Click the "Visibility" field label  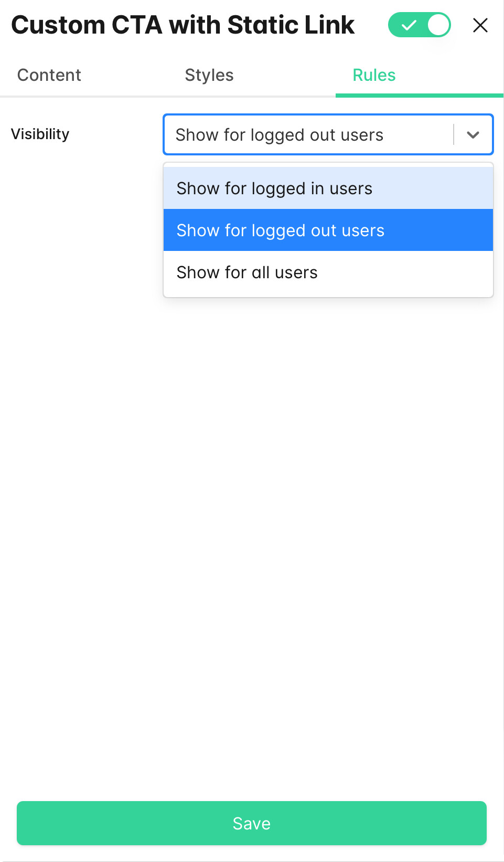(x=40, y=134)
